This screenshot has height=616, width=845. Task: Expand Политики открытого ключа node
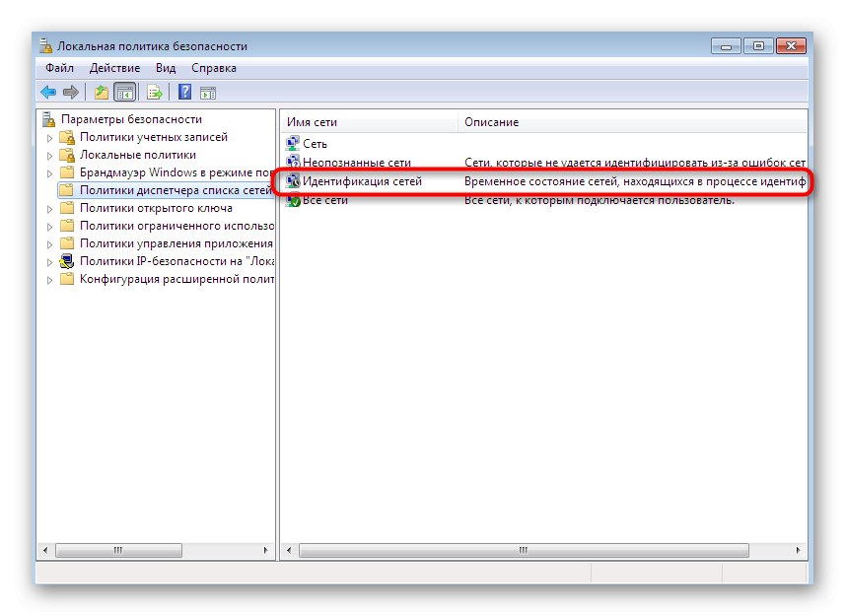coord(49,210)
